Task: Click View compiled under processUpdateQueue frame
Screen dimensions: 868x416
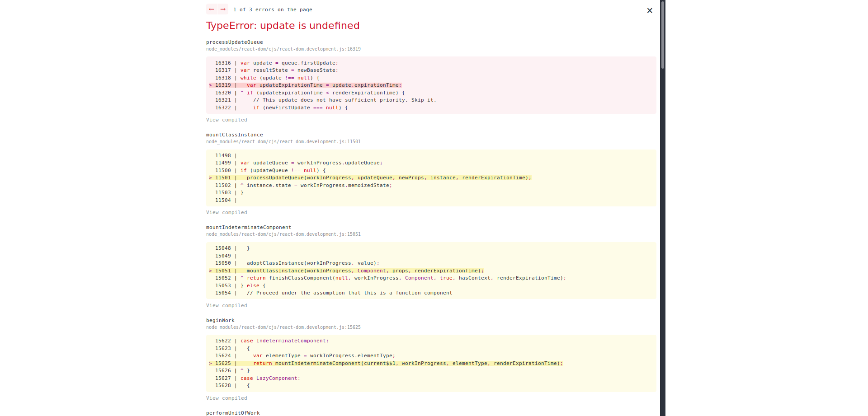Action: pos(226,120)
